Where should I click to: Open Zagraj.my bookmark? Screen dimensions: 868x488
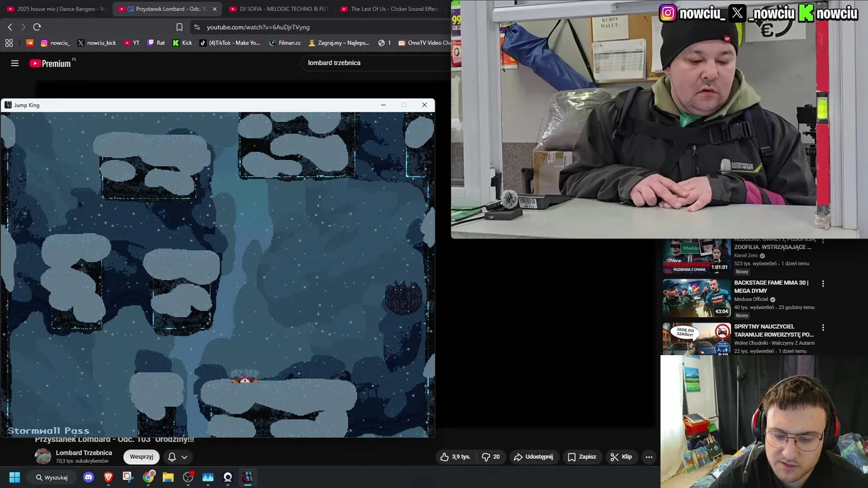pyautogui.click(x=338, y=43)
